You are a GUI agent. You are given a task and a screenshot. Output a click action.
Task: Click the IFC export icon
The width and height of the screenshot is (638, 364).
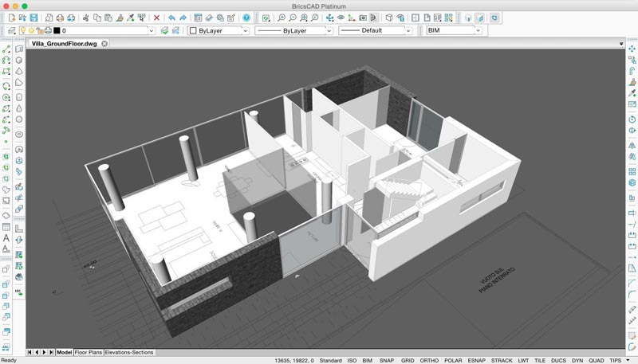click(18, 292)
